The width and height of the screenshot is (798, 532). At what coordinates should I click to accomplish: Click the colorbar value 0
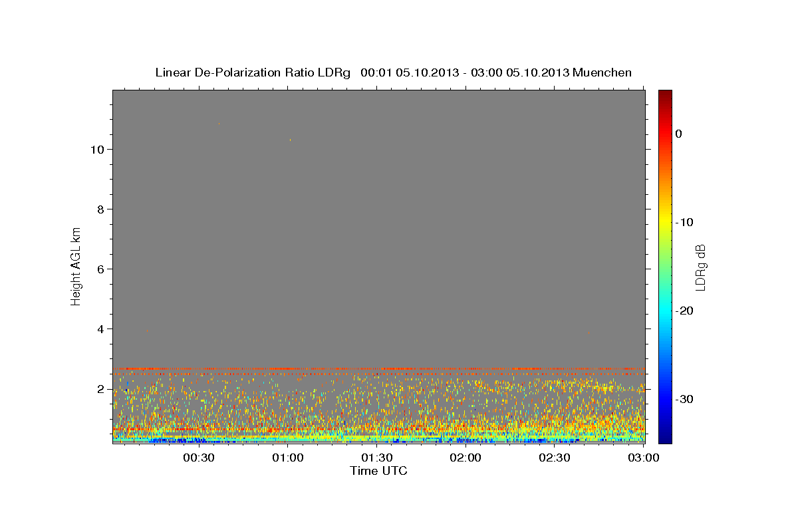pyautogui.click(x=678, y=134)
